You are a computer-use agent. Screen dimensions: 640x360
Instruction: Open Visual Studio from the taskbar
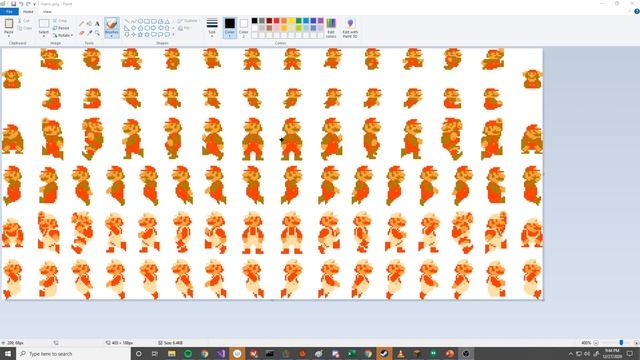(x=221, y=353)
